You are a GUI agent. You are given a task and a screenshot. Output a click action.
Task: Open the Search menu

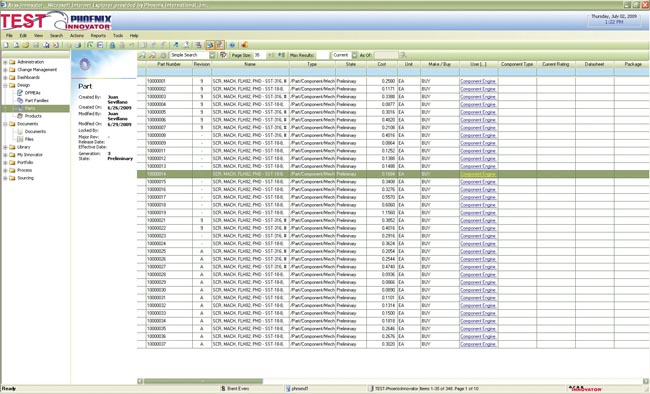[x=56, y=36]
